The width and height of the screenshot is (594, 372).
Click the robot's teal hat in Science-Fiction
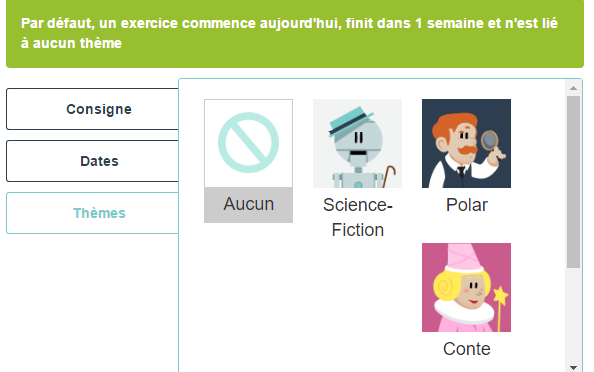(x=350, y=120)
